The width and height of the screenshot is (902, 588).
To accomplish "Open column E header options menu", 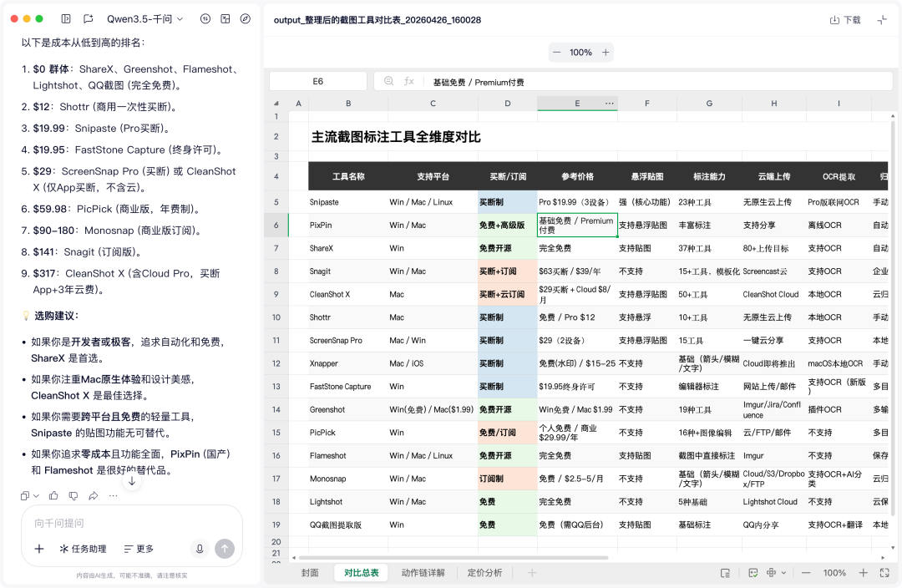I will (609, 104).
